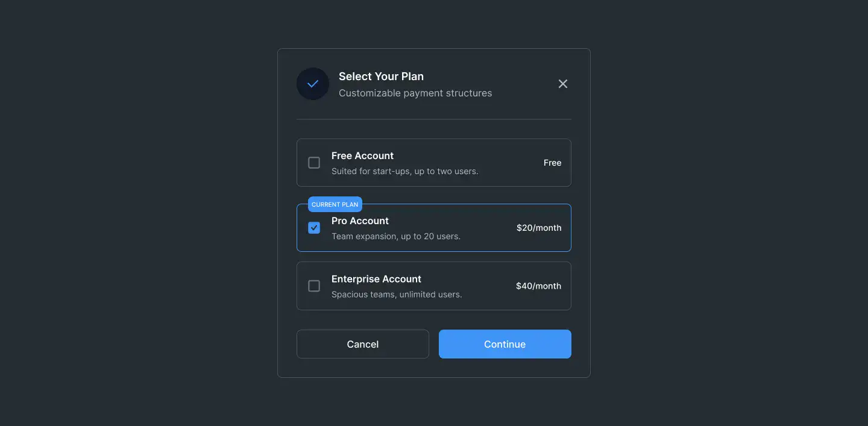The image size is (868, 426).
Task: Uncheck the Pro Account checkbox
Action: 314,228
